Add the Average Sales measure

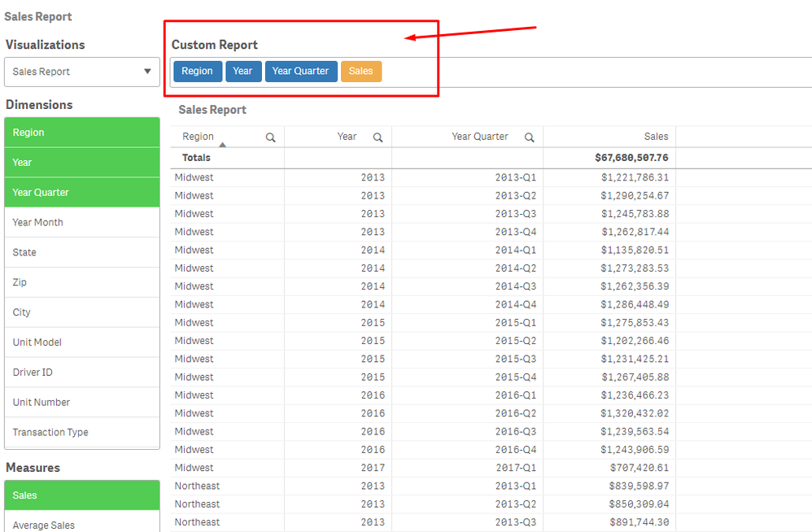click(x=82, y=523)
